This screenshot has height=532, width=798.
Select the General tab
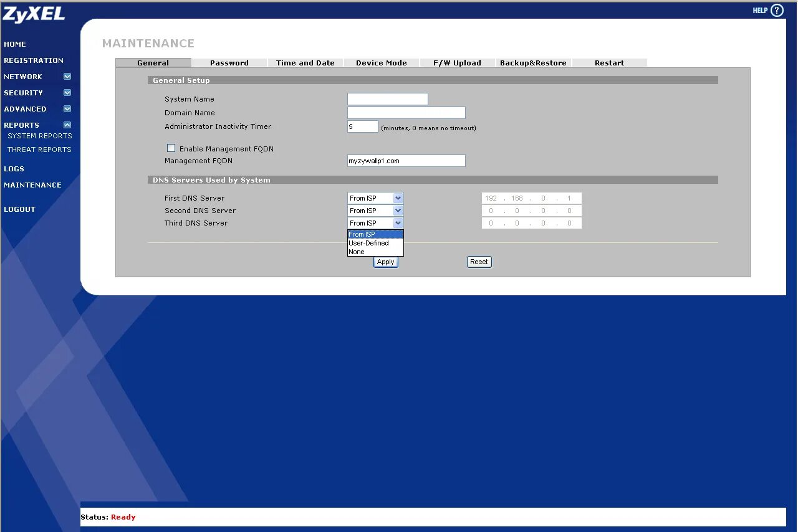(x=153, y=63)
